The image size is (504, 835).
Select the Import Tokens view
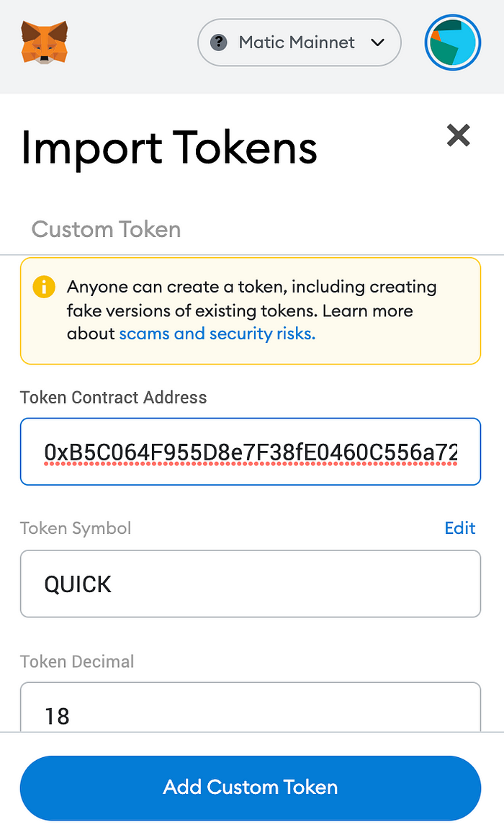(168, 148)
